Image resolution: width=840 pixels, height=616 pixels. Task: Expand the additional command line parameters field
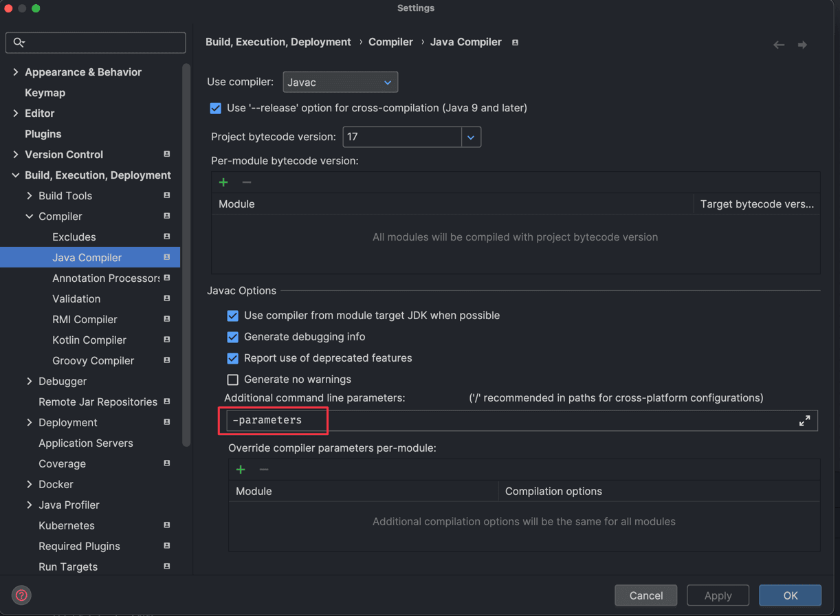804,421
